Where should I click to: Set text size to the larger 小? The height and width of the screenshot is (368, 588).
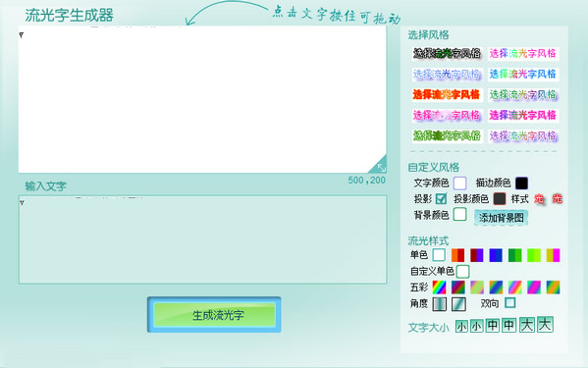click(476, 326)
